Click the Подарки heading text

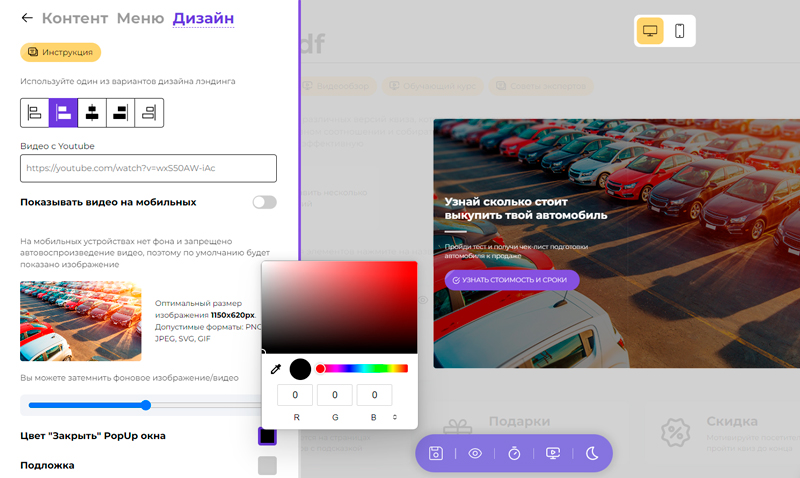pos(519,421)
